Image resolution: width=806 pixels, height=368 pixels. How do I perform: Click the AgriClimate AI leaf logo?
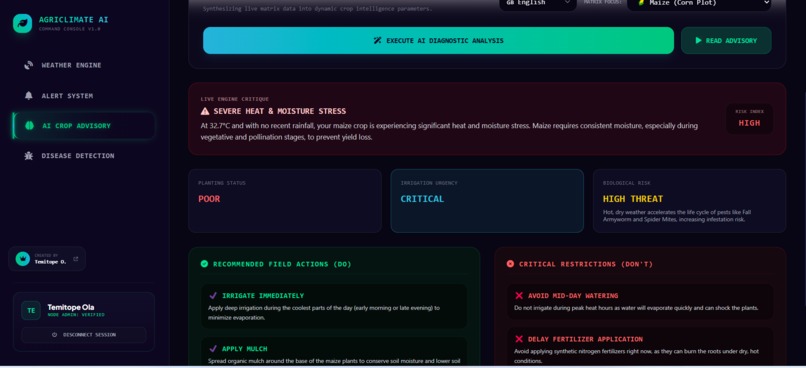click(22, 24)
